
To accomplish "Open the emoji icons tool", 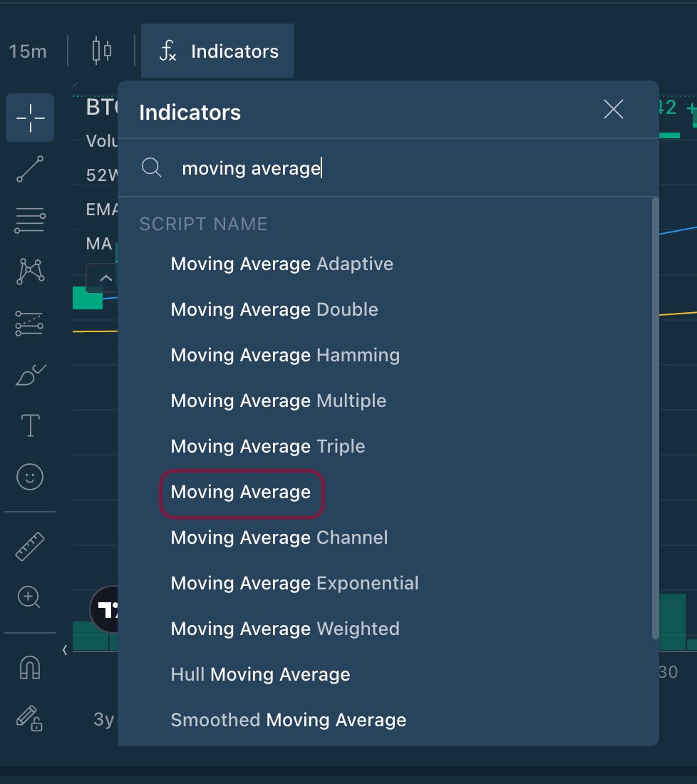I will (30, 476).
